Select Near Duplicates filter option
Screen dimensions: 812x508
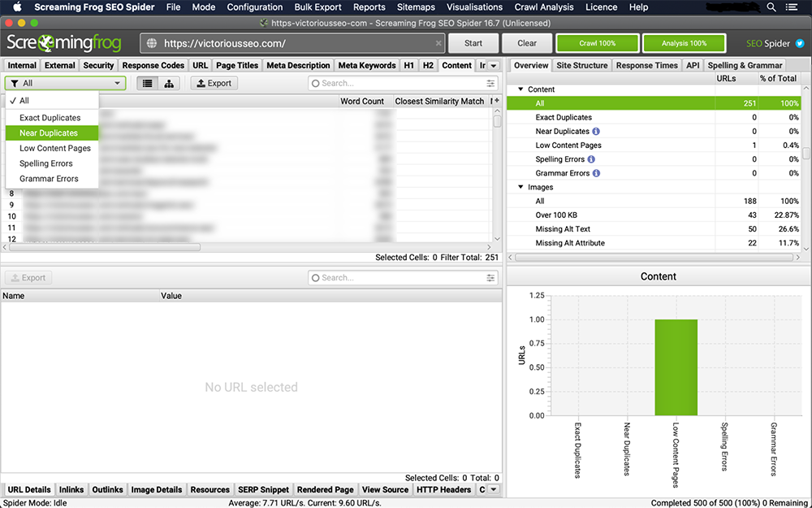[52, 132]
